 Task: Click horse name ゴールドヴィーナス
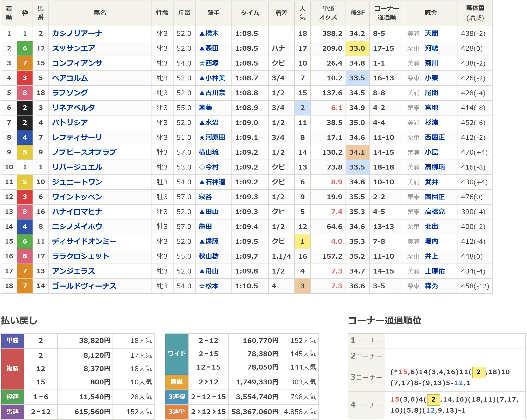84,286
